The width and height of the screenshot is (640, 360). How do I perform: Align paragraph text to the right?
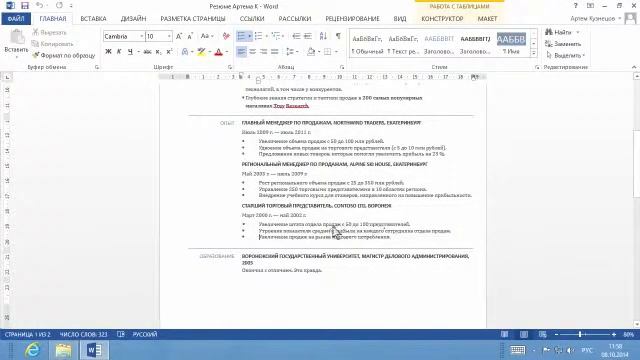tap(264, 52)
